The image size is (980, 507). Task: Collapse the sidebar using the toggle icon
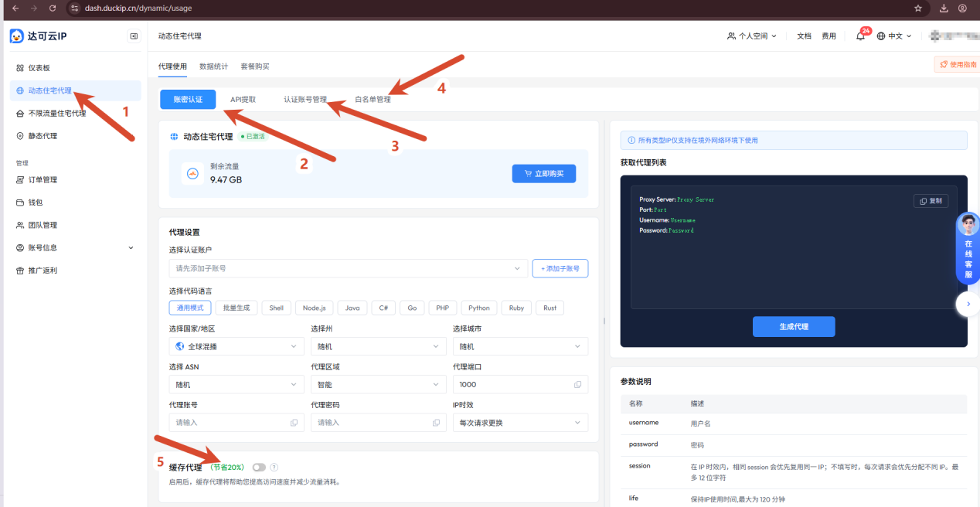point(134,36)
